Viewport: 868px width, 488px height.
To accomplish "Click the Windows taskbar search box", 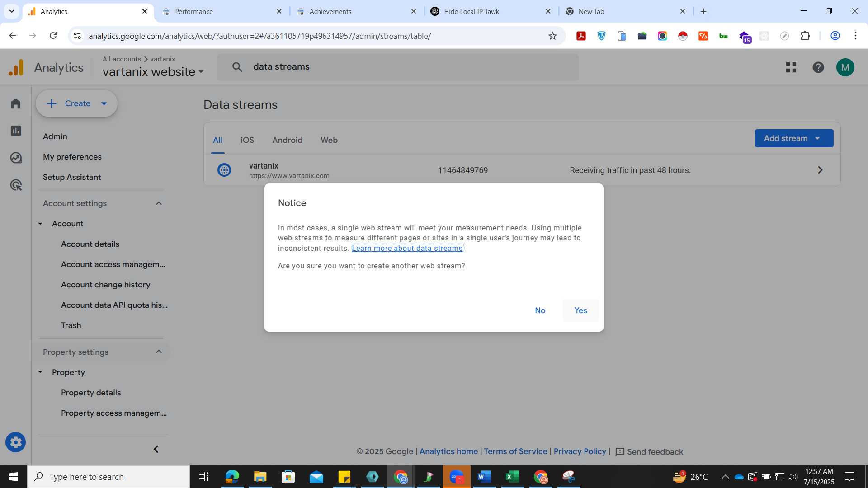I will coord(108,477).
